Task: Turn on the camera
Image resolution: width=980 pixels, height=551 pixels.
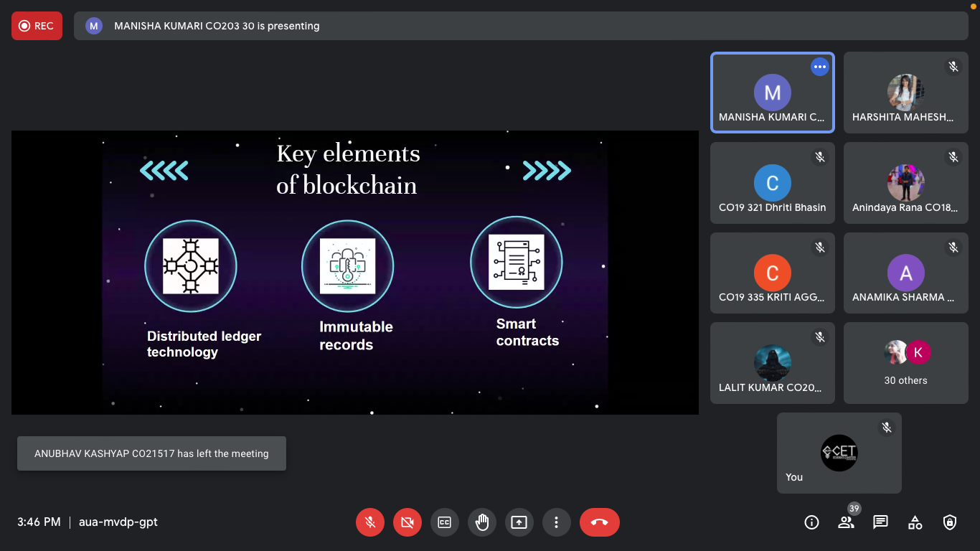Action: (407, 522)
